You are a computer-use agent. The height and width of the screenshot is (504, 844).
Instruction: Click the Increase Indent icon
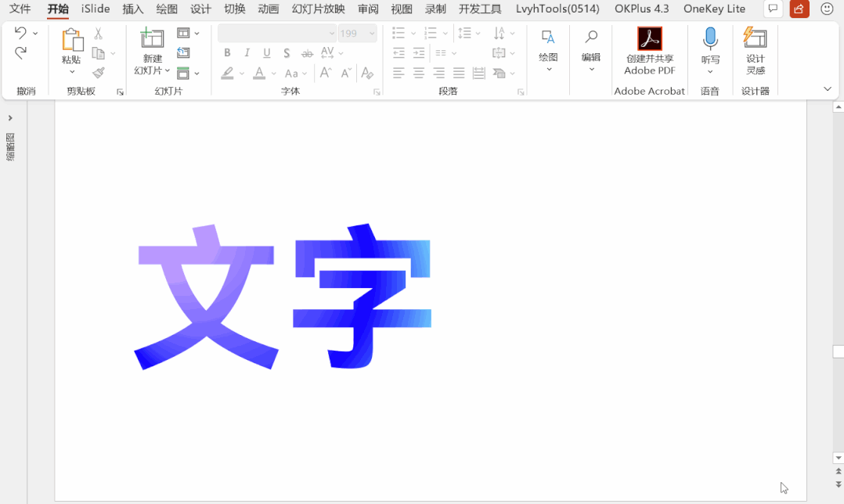tap(419, 52)
